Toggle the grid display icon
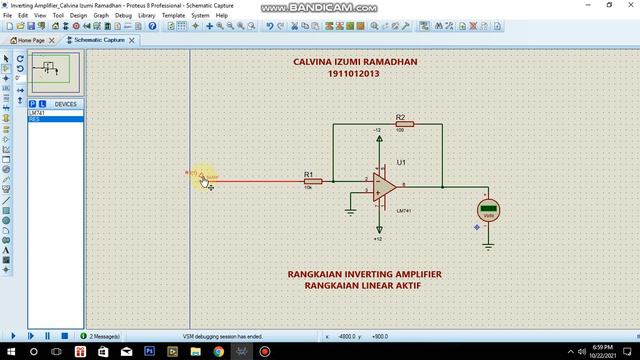The width and height of the screenshot is (640, 360). [x=181, y=26]
